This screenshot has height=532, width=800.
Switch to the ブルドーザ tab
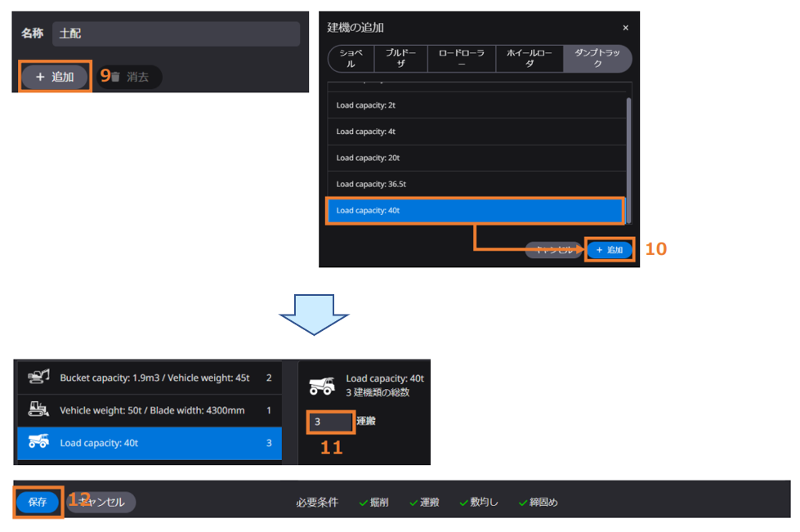coord(400,59)
